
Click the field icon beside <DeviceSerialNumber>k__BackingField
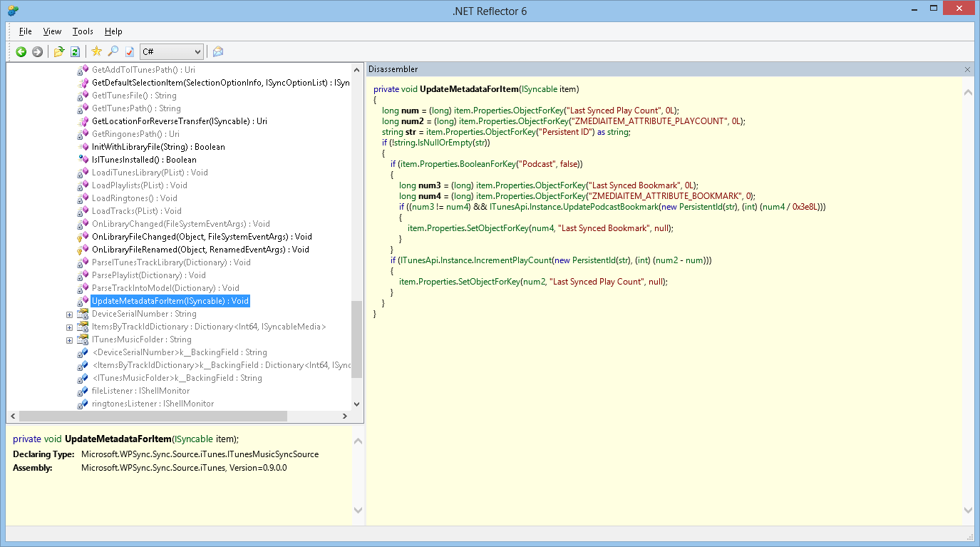(x=83, y=352)
